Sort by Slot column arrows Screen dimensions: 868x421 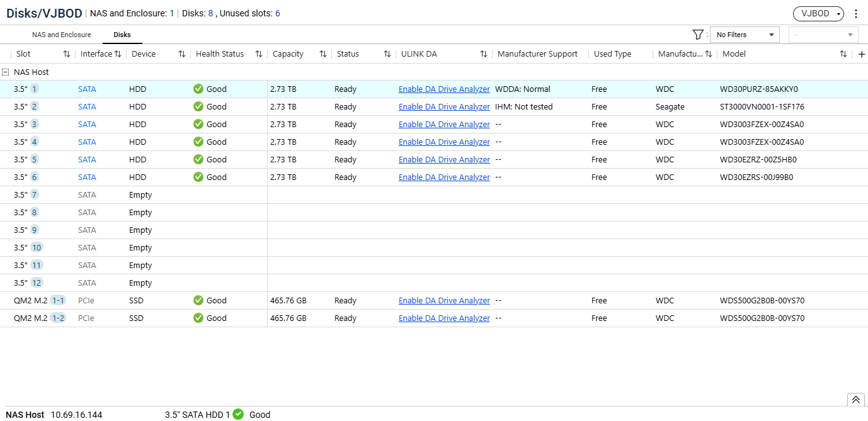67,54
